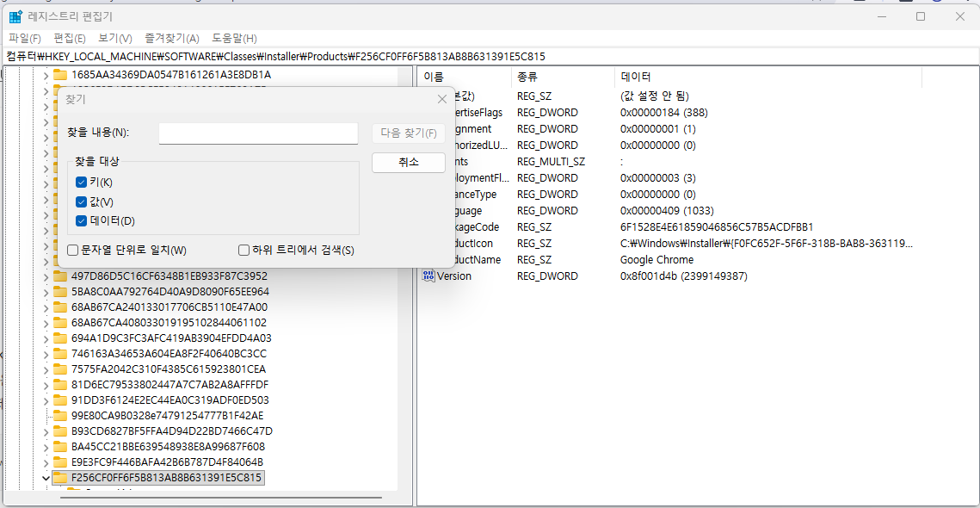The image size is (980, 508).
Task: Click folder icon of 99E80CA9B0328e74791254777B1F42AE key
Action: click(60, 415)
